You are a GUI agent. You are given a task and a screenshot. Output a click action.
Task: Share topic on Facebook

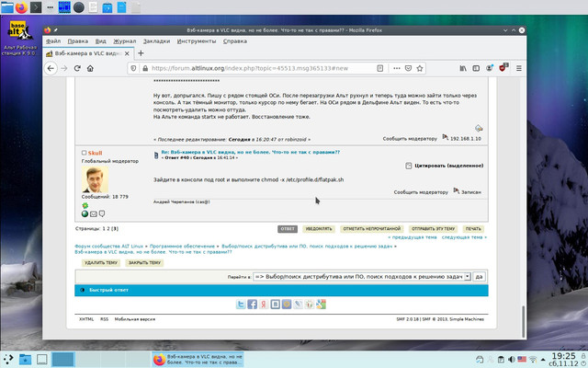point(252,305)
